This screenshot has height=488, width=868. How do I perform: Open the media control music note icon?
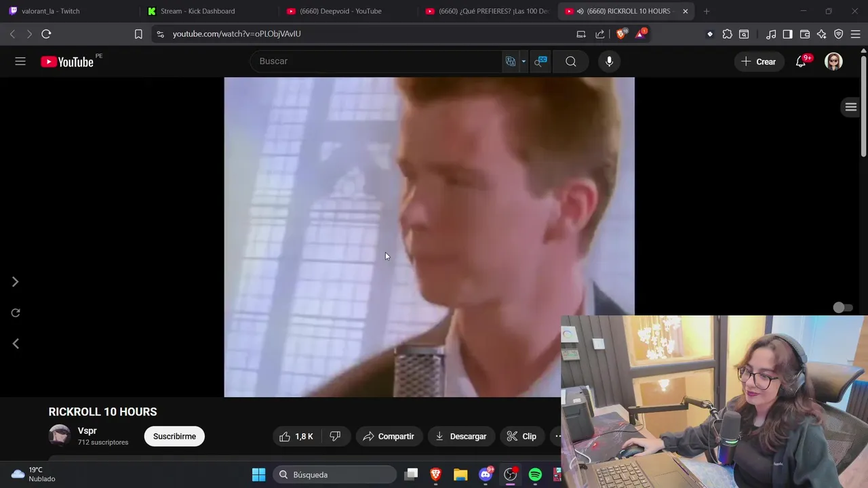(x=771, y=34)
